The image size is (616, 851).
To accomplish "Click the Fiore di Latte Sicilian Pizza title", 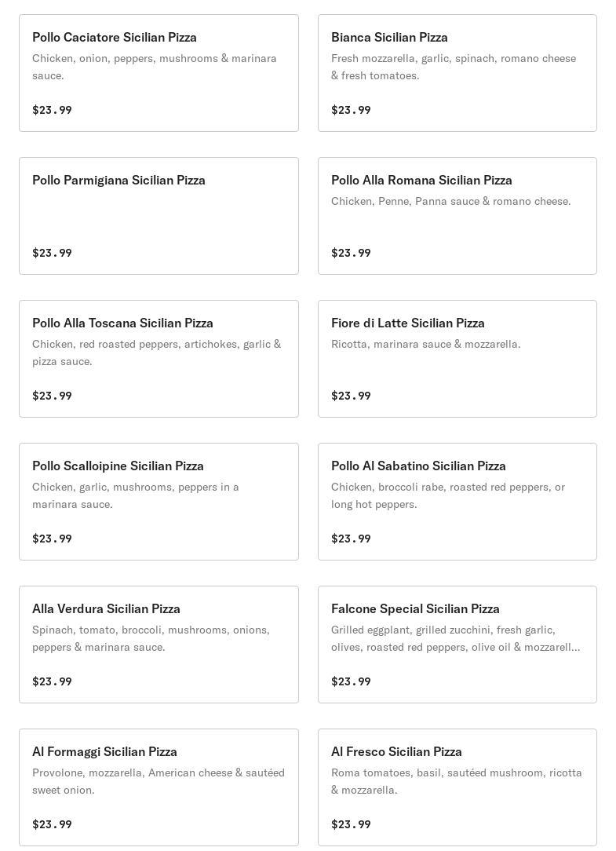I will coord(407,323).
